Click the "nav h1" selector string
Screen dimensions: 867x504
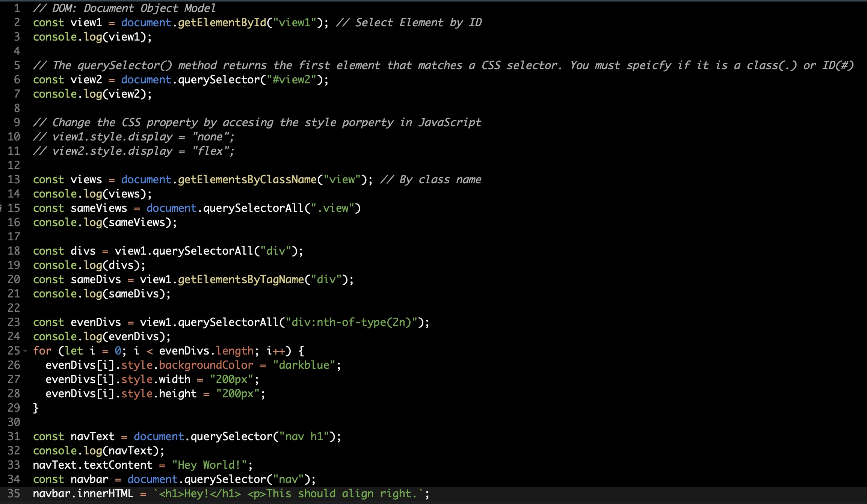304,436
